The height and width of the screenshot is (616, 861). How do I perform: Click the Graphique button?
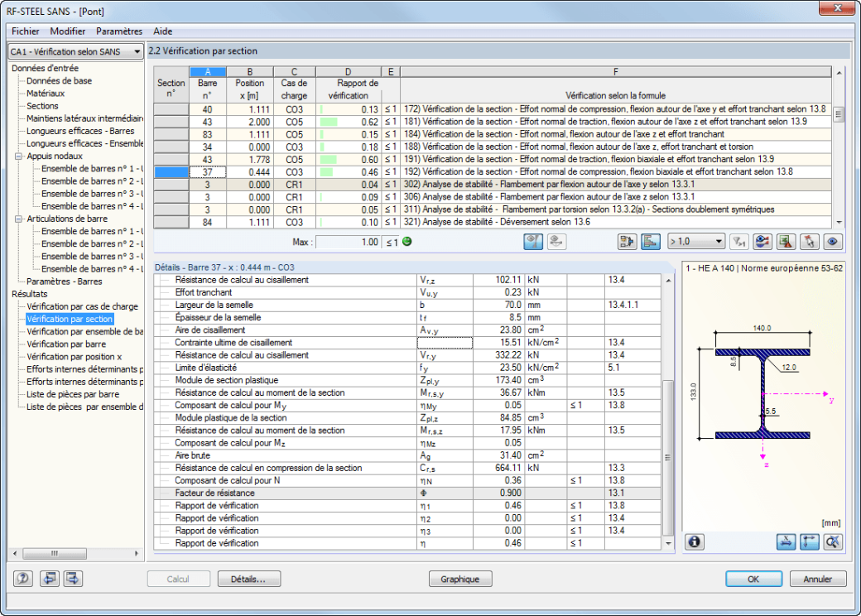tap(460, 579)
